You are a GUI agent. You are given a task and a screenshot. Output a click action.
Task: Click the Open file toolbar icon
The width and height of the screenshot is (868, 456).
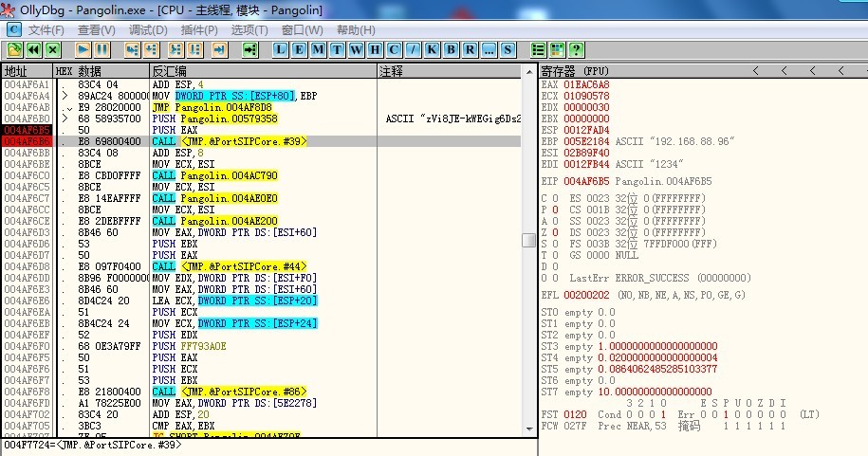coord(14,50)
